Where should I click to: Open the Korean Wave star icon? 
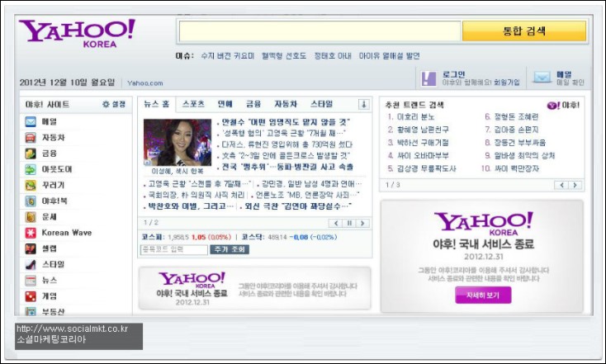click(x=31, y=233)
